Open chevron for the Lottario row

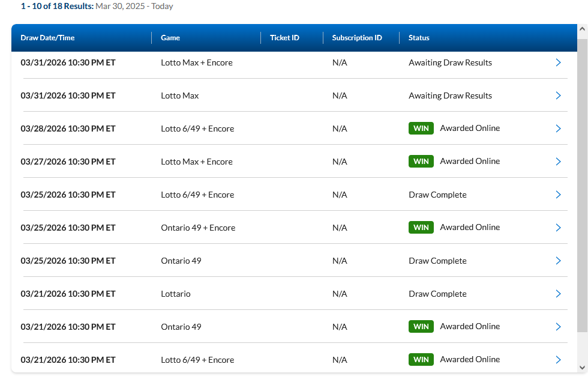click(558, 294)
